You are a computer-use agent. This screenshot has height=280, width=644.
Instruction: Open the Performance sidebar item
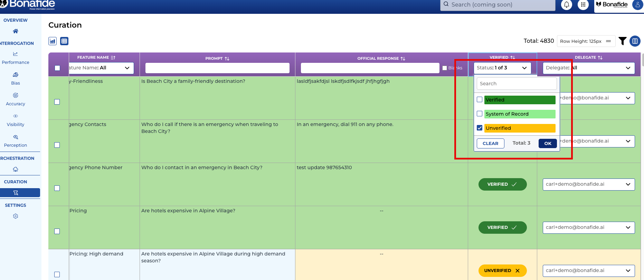click(16, 58)
